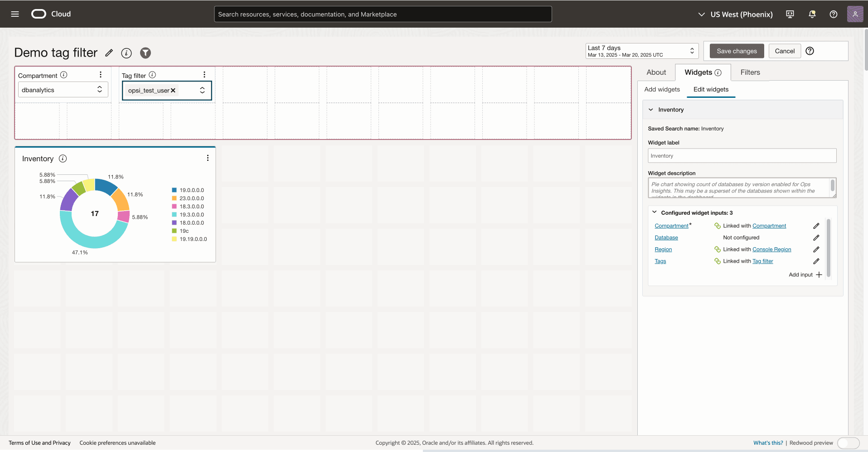Open the notifications bell
This screenshot has width=868, height=452.
(x=812, y=14)
